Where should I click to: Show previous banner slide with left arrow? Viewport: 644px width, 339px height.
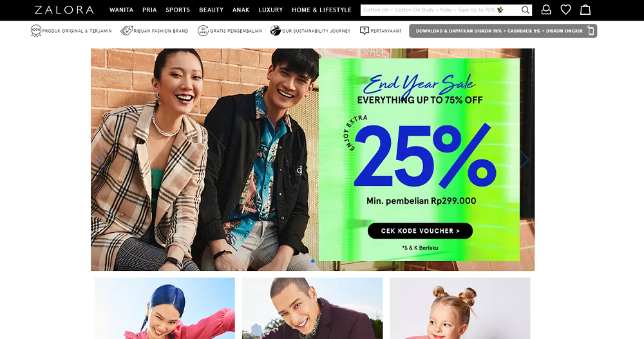[x=101, y=160]
